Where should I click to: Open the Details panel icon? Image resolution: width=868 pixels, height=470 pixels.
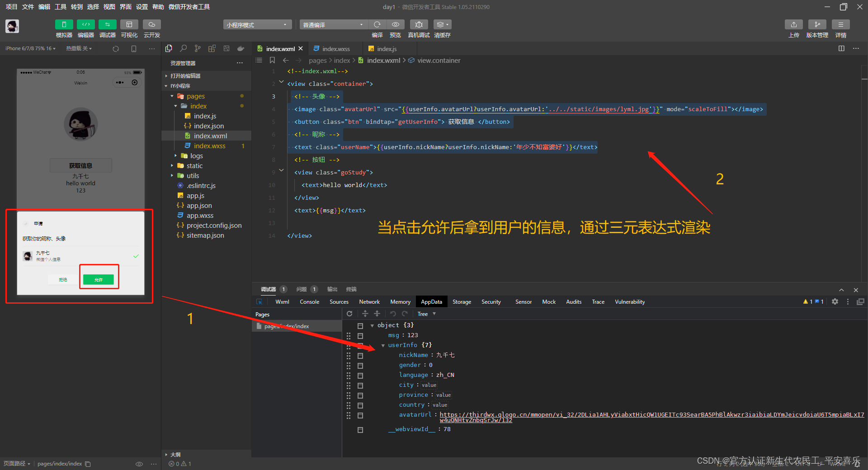[840, 24]
